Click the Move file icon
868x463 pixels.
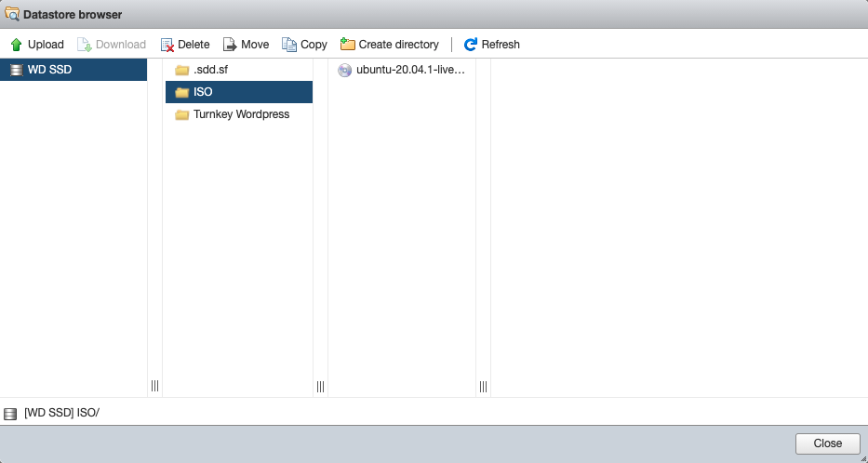pos(230,45)
